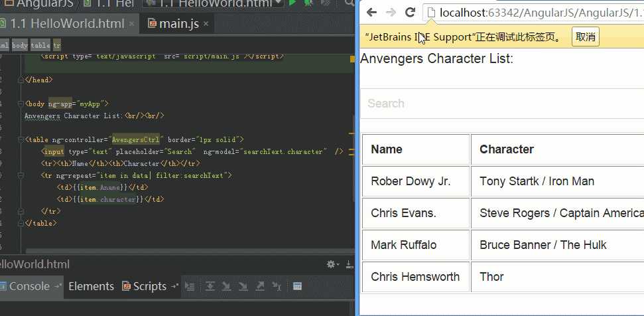The height and width of the screenshot is (316, 644).
Task: Click Show Execution Point debugger icon
Action: pos(189,286)
